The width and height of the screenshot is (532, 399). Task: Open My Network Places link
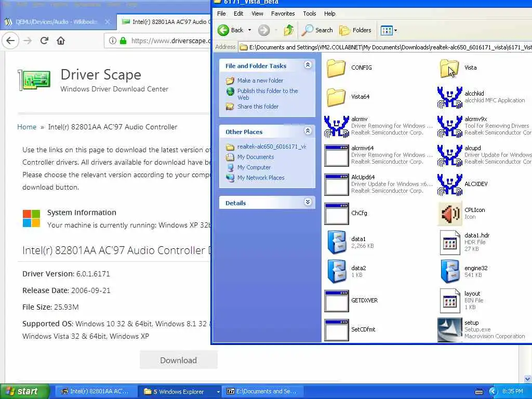pos(261,178)
